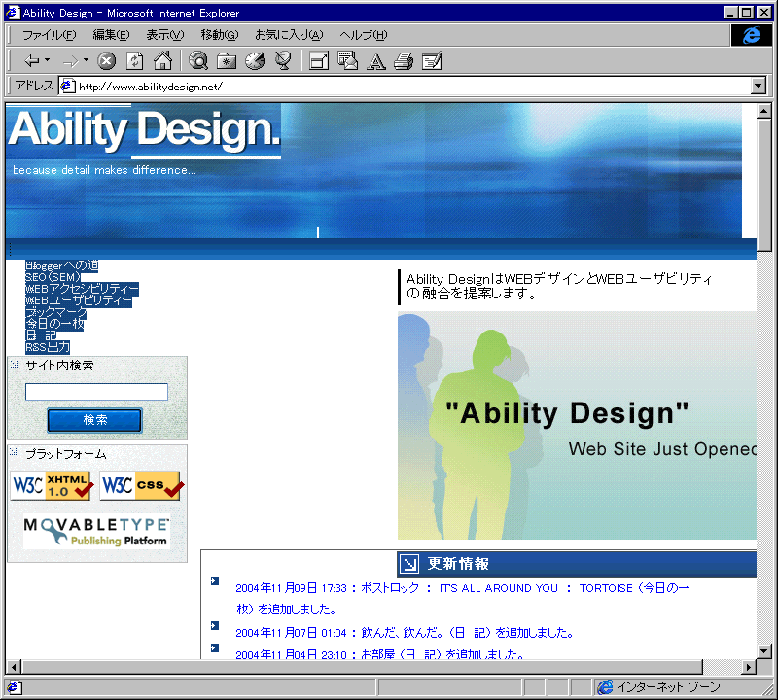Open the 今日の一枚 navigation link
The height and width of the screenshot is (700, 778).
[x=54, y=324]
